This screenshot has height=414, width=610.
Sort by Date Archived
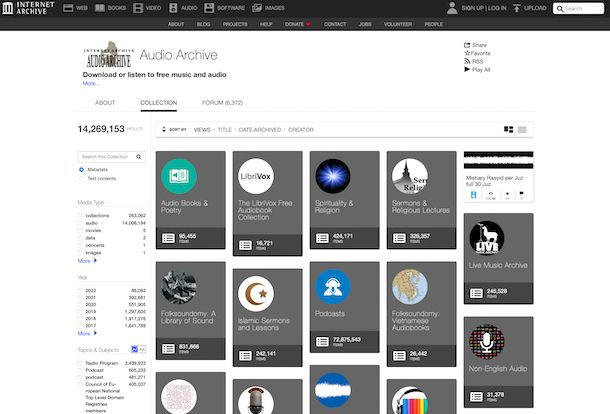pyautogui.click(x=259, y=130)
